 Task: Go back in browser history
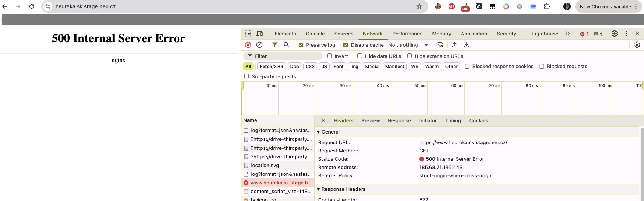pyautogui.click(x=5, y=6)
